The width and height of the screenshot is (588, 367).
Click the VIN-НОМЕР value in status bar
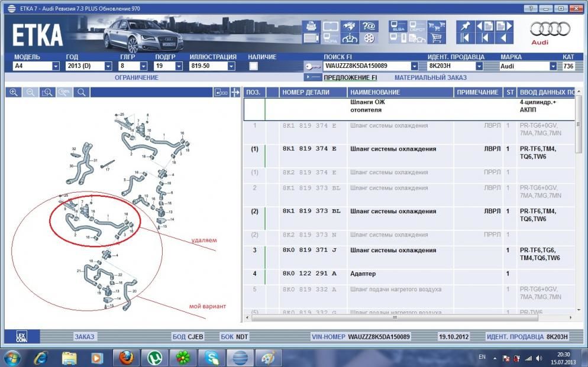379,337
